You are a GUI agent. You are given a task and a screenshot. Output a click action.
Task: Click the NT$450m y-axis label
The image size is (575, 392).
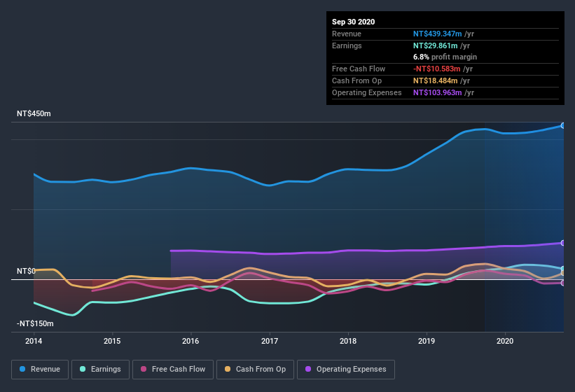[x=34, y=113]
